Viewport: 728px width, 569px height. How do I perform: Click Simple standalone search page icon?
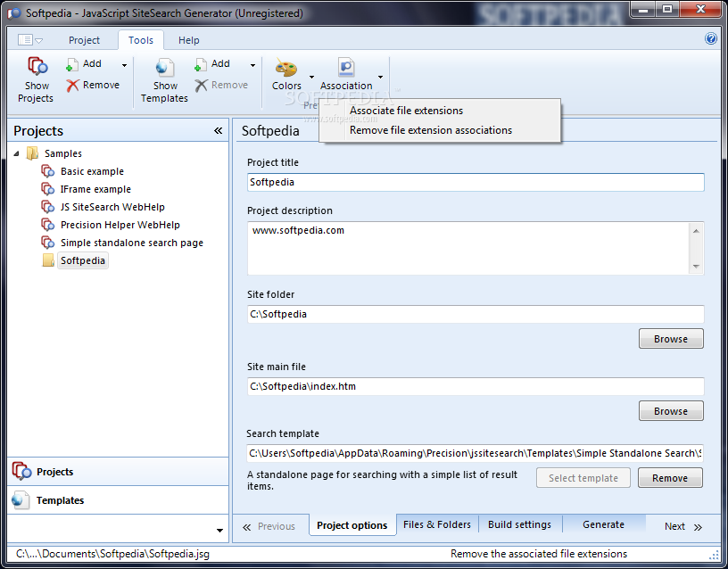pos(47,243)
